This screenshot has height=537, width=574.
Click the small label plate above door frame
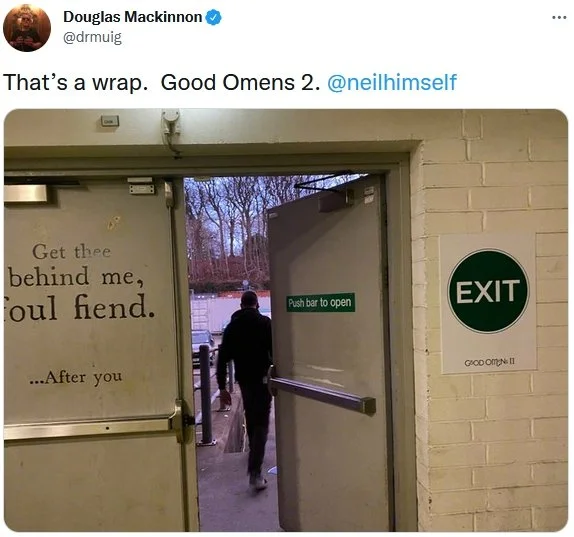pos(109,121)
